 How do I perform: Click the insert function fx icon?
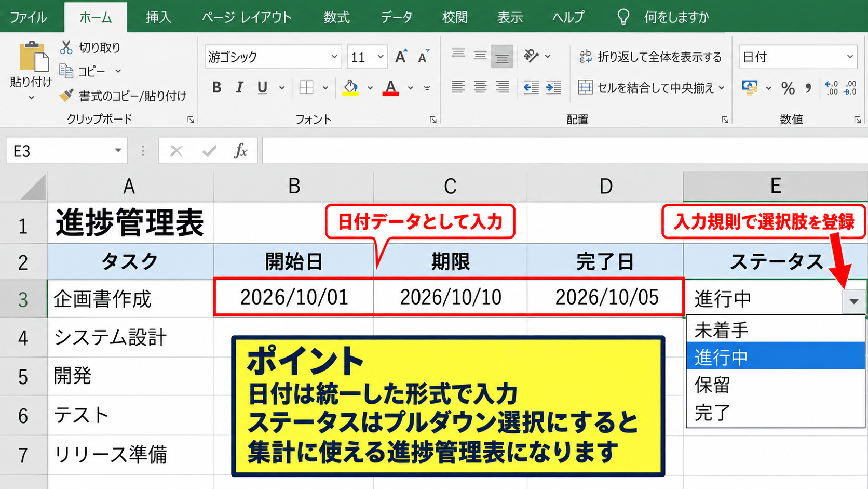coord(240,151)
